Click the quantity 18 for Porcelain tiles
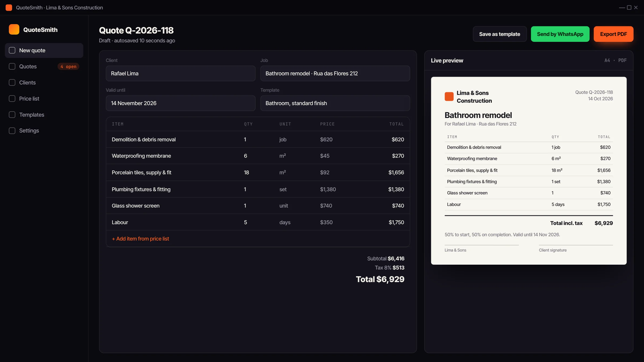Image resolution: width=644 pixels, height=362 pixels. 246,172
